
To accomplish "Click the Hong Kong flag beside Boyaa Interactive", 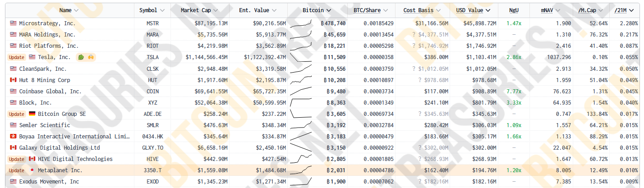I will (13, 136).
